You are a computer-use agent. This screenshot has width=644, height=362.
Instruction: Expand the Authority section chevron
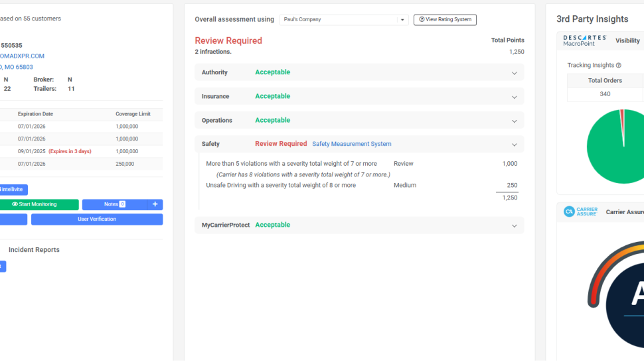(x=515, y=73)
